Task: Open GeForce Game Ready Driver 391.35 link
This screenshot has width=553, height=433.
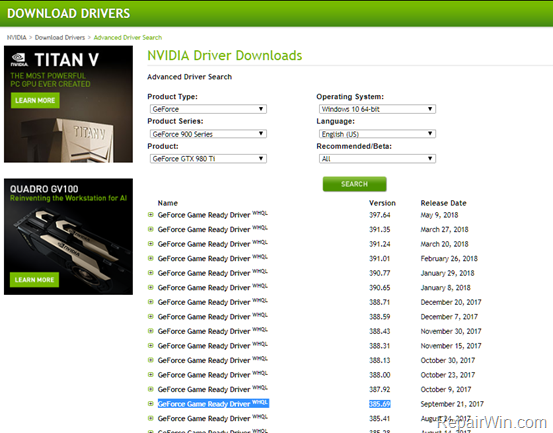Action: [x=212, y=229]
